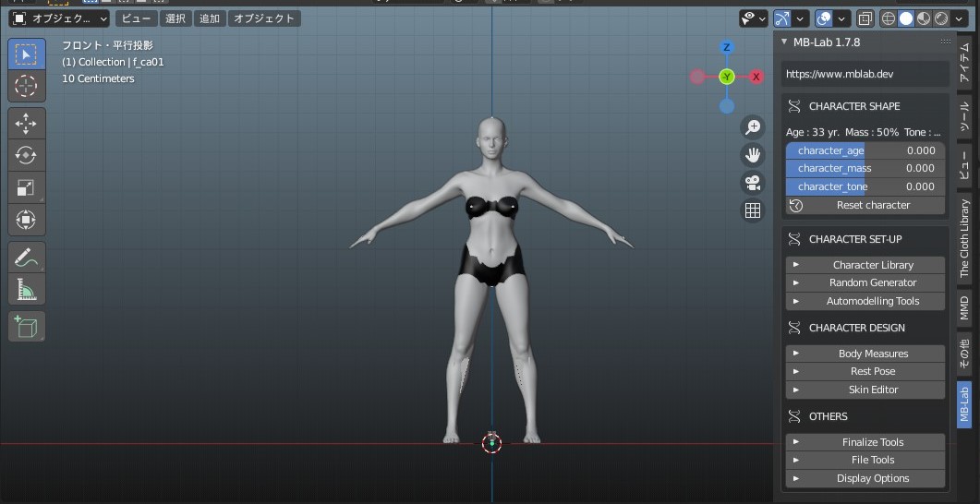Select the Transform tool
Image resolution: width=980 pixels, height=504 pixels.
[x=26, y=219]
